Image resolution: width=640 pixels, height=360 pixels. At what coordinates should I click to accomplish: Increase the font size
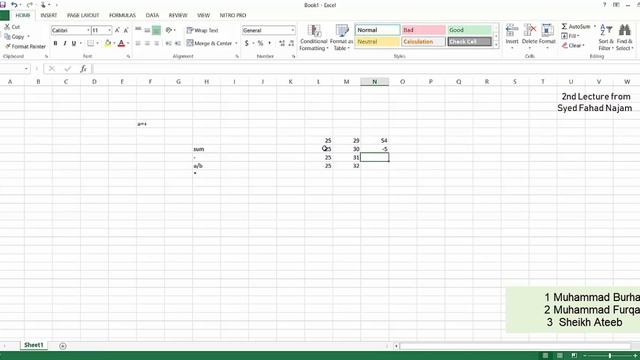[x=118, y=30]
